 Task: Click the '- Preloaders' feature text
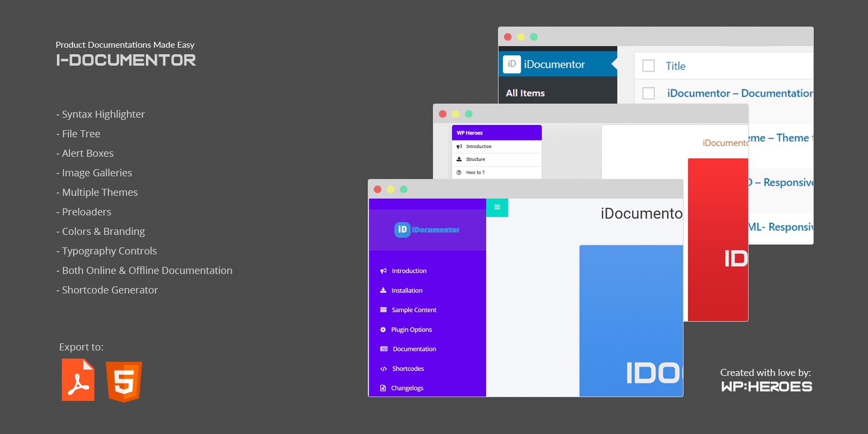(84, 212)
